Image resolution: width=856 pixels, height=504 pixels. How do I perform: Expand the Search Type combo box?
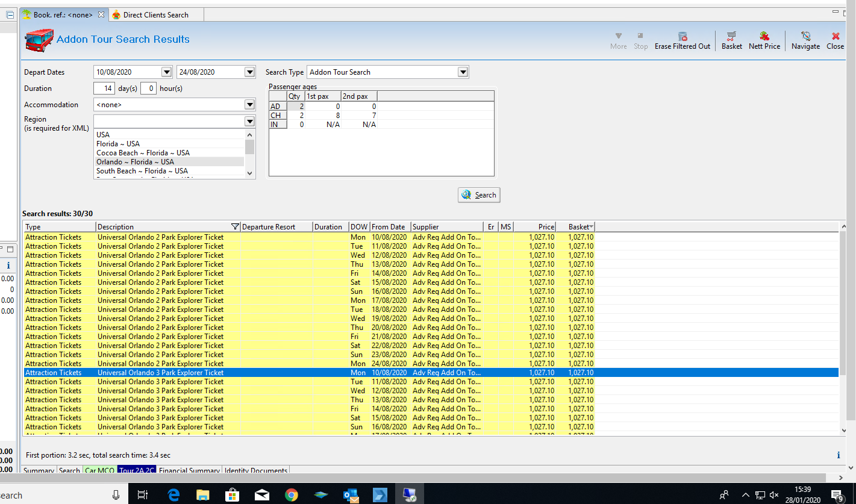pyautogui.click(x=463, y=72)
